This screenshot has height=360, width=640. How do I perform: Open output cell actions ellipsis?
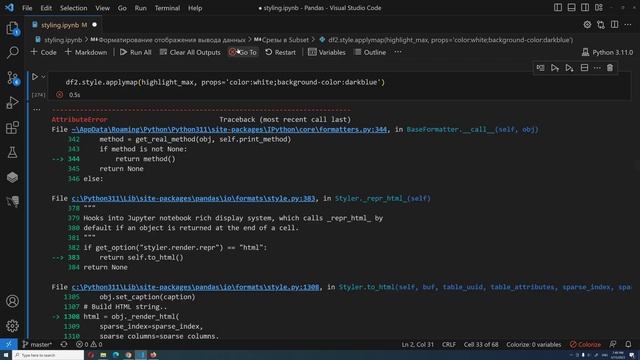point(37,110)
